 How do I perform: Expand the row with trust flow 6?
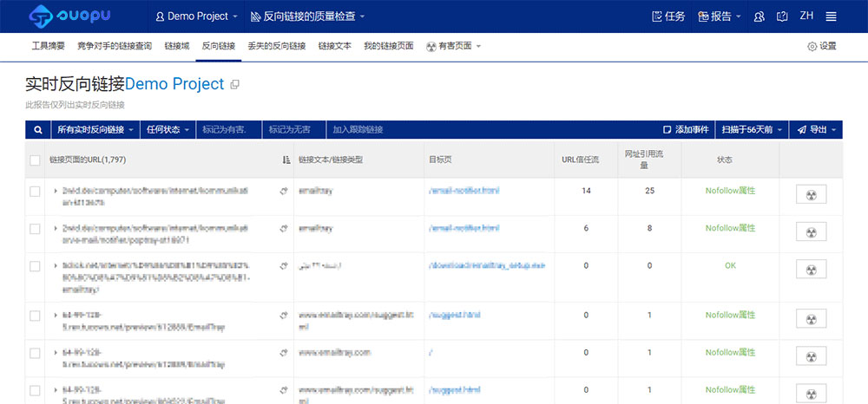click(x=56, y=228)
